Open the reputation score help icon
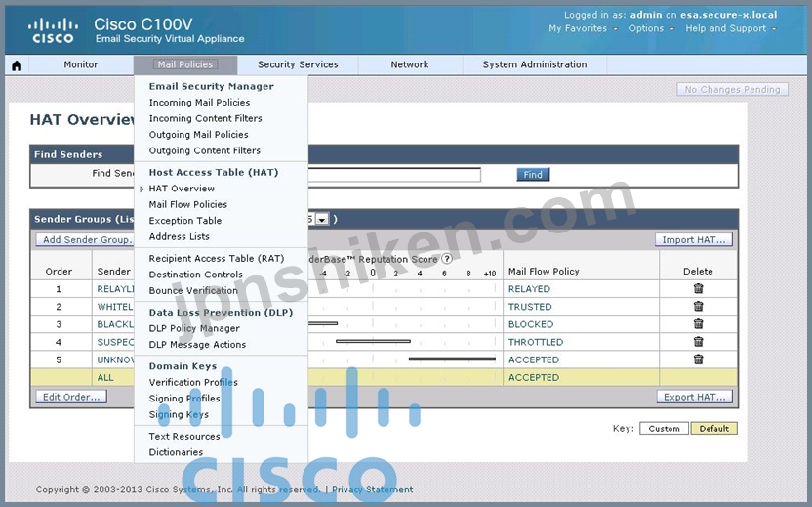This screenshot has width=812, height=507. coord(447,259)
